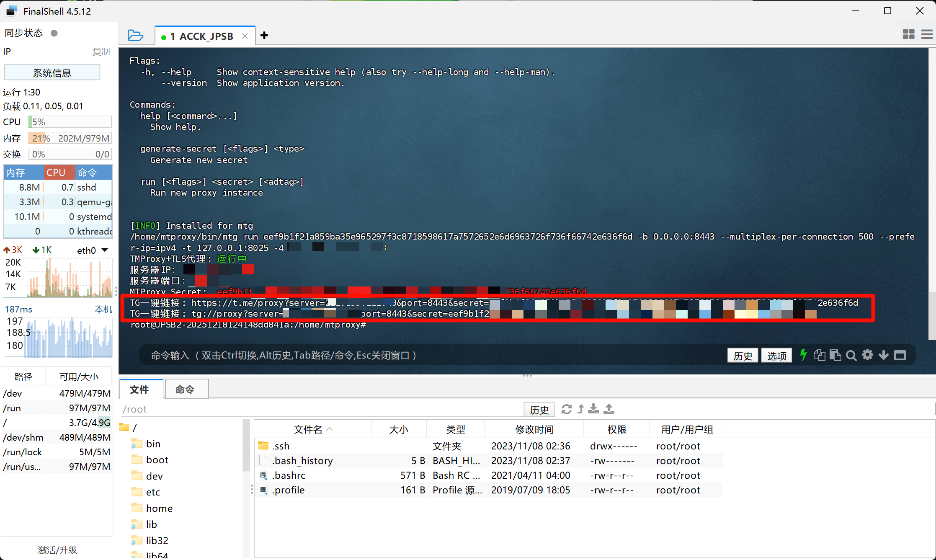Click the 选项 button in terminal bar

(x=776, y=356)
